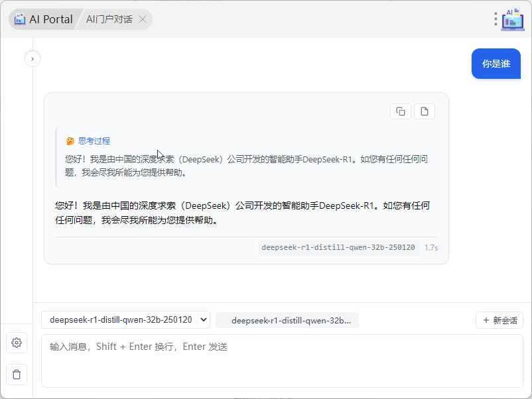532x399 pixels.
Task: Toggle the 思考过程 thinking section
Action: [94, 141]
